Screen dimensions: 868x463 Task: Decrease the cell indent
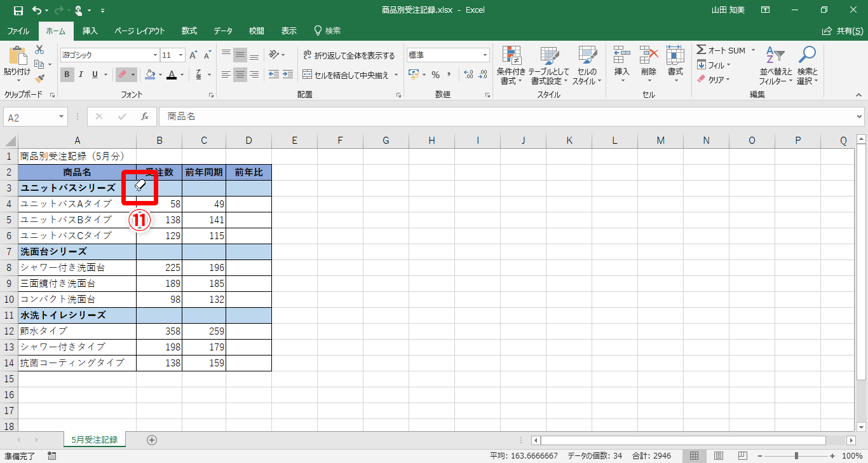pyautogui.click(x=274, y=74)
